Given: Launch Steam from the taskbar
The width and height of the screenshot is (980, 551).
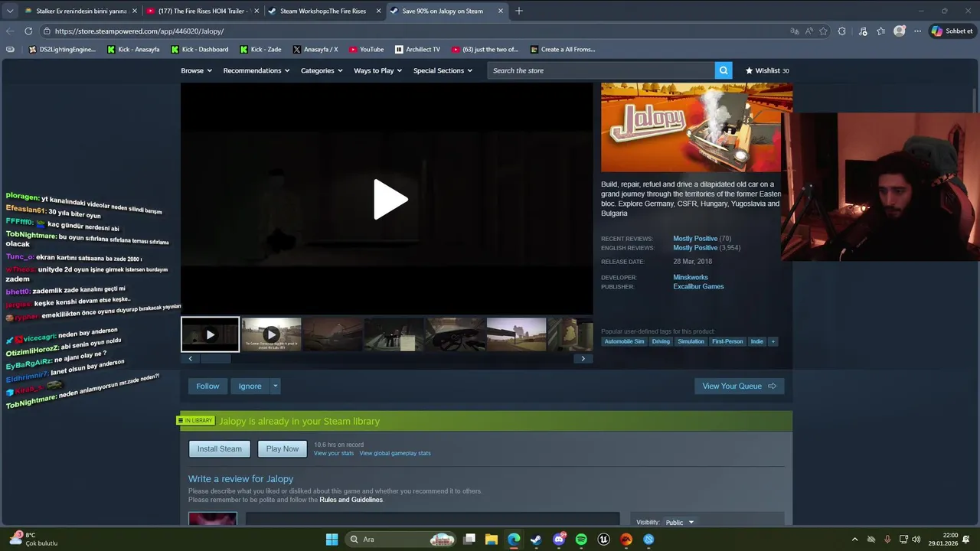Looking at the screenshot, I should coord(536,540).
